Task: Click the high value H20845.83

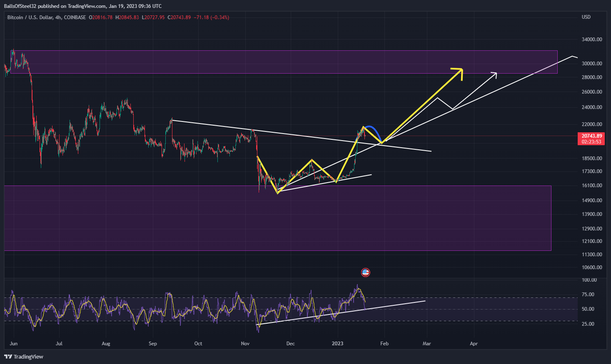Action: 127,17
